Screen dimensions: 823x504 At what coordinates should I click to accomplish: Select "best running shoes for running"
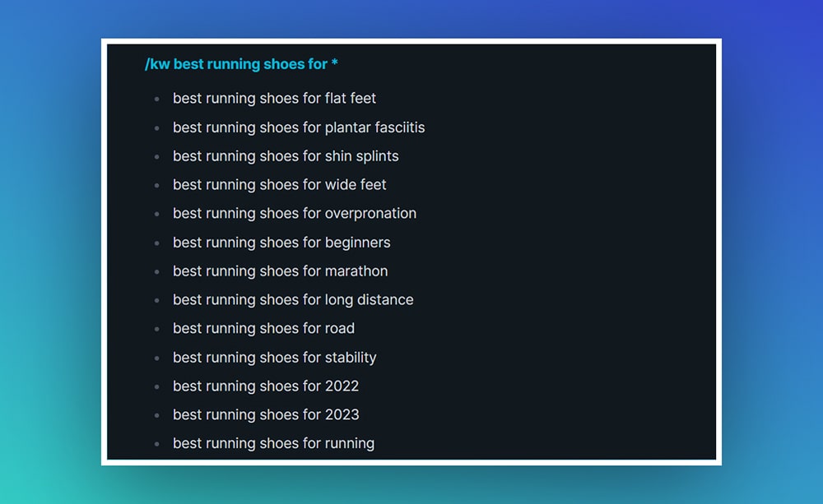coord(274,443)
